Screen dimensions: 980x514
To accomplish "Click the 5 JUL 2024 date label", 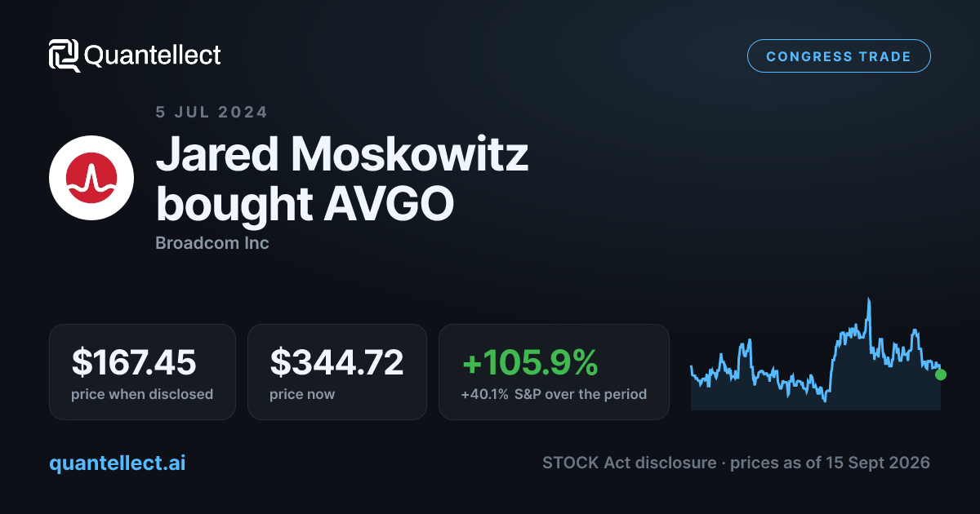I will click(x=212, y=113).
